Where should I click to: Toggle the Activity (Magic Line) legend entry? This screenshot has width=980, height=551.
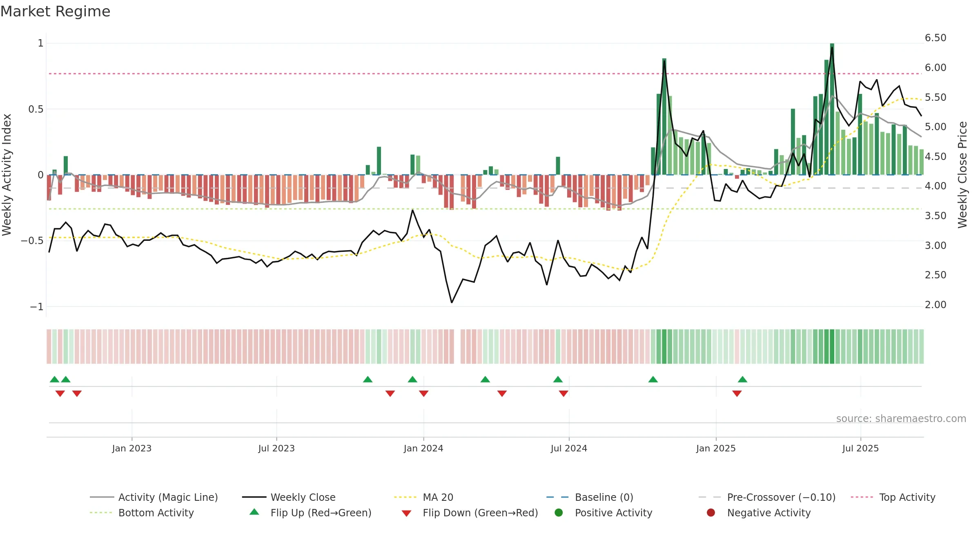(x=154, y=497)
